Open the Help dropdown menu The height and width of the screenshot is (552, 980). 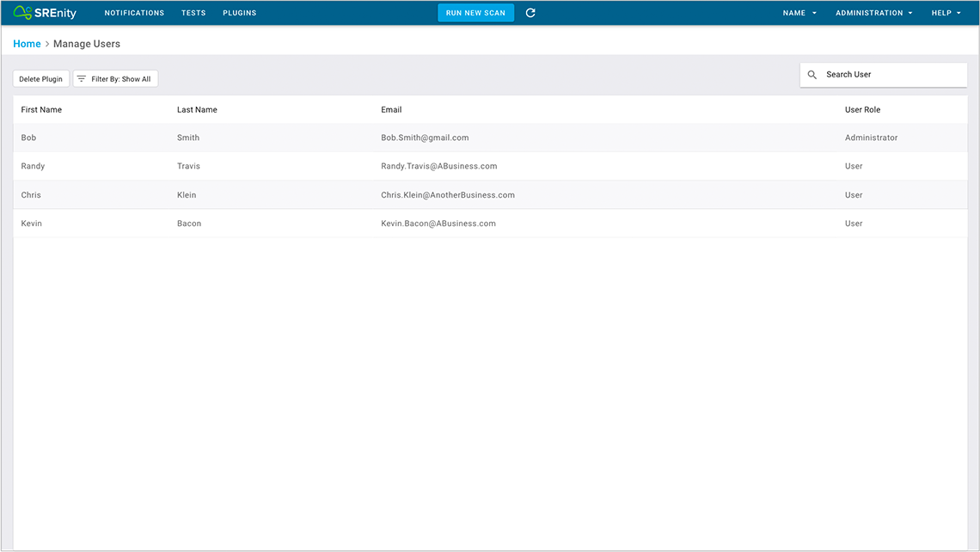946,13
